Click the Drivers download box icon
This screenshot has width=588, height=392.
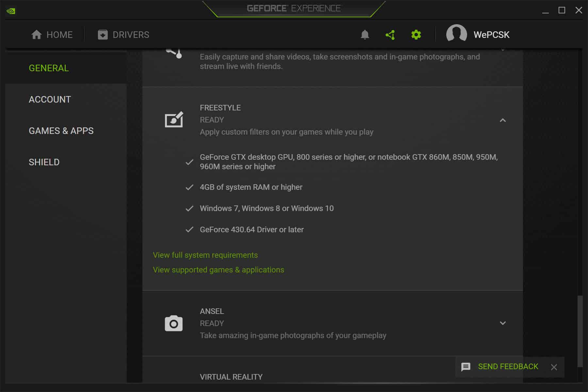tap(103, 35)
